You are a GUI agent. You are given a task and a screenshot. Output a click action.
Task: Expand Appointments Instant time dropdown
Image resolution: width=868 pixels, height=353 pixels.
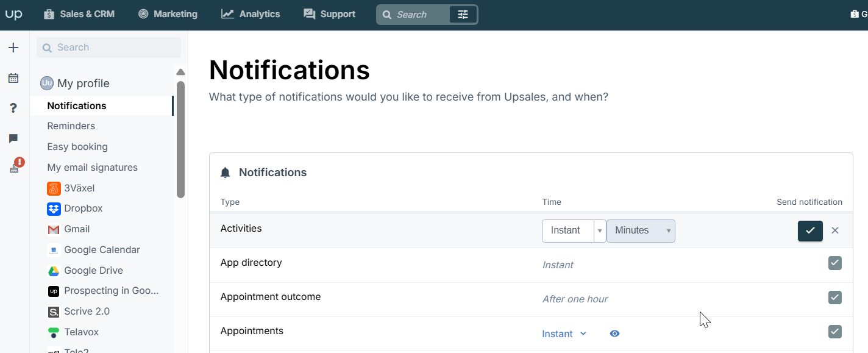[564, 334]
